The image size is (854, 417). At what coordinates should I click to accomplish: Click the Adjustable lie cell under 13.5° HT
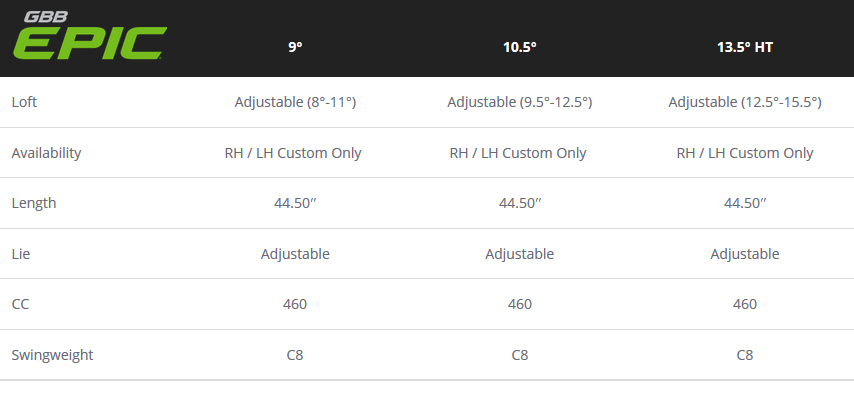tap(745, 254)
